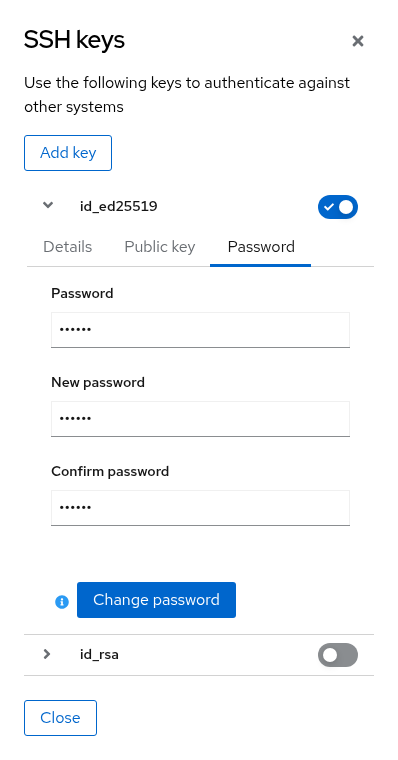The image size is (398, 760).
Task: Open the Public key tab
Action: tap(159, 247)
